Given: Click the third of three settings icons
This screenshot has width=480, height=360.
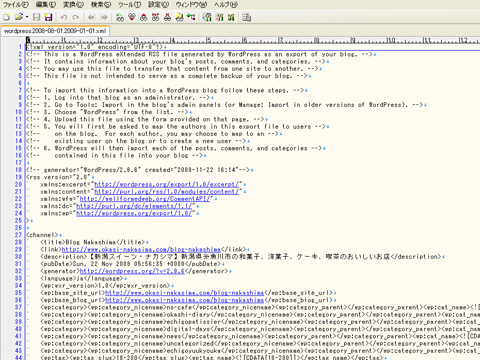Looking at the screenshot, I should (231, 17).
